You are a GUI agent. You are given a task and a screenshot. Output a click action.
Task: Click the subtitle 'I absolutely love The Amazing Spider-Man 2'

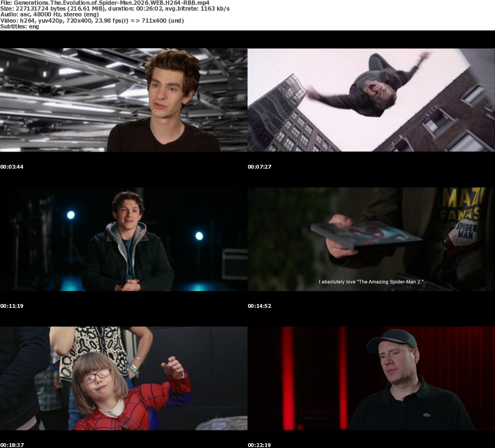(x=371, y=282)
